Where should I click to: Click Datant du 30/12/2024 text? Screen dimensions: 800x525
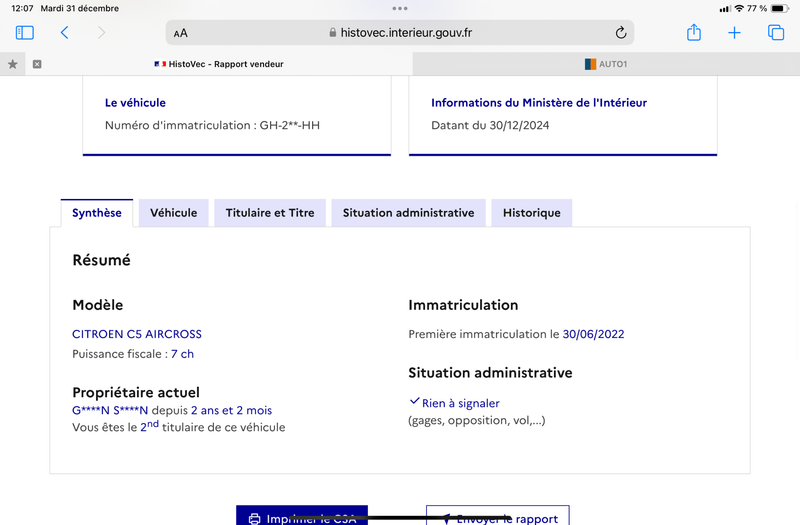[x=490, y=125]
